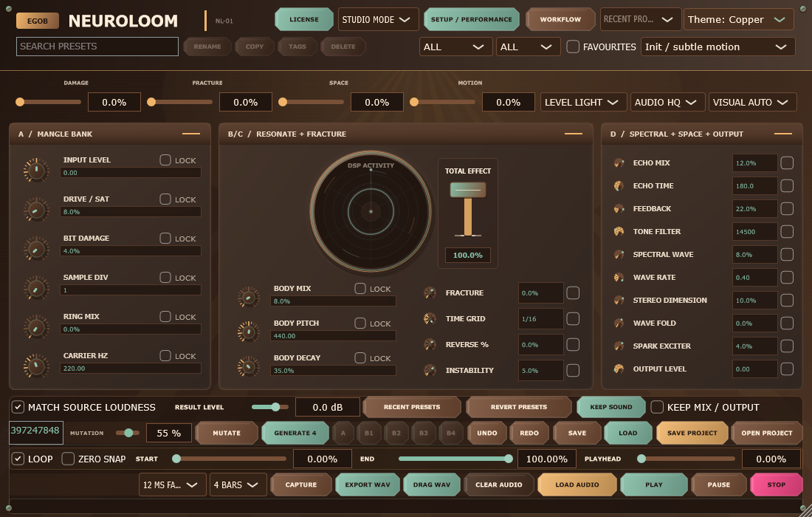This screenshot has height=517, width=812.
Task: Click the EGOB logo badge
Action: point(38,21)
